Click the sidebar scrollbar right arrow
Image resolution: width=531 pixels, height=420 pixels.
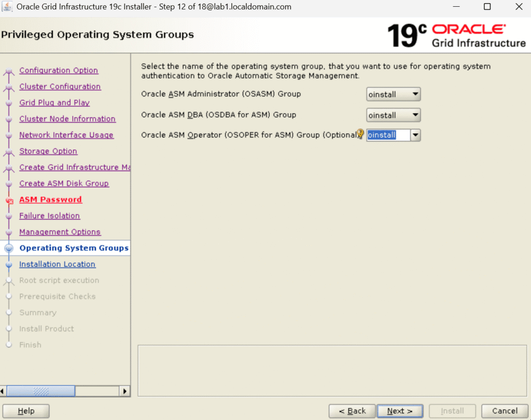point(124,391)
